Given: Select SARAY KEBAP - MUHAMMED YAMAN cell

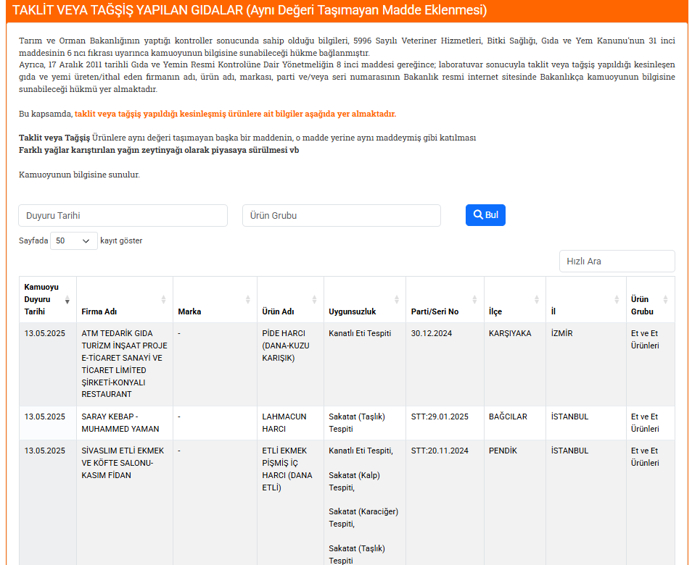Looking at the screenshot, I should [125, 423].
